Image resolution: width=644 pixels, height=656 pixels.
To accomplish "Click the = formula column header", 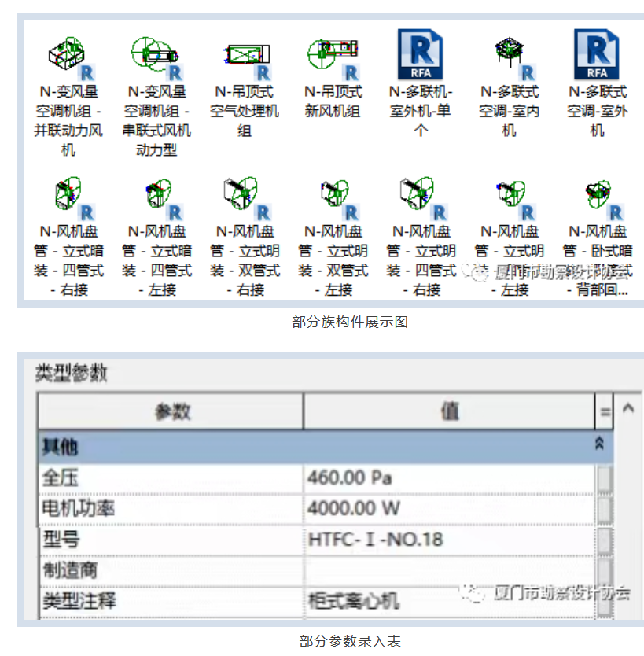I will pyautogui.click(x=604, y=411).
